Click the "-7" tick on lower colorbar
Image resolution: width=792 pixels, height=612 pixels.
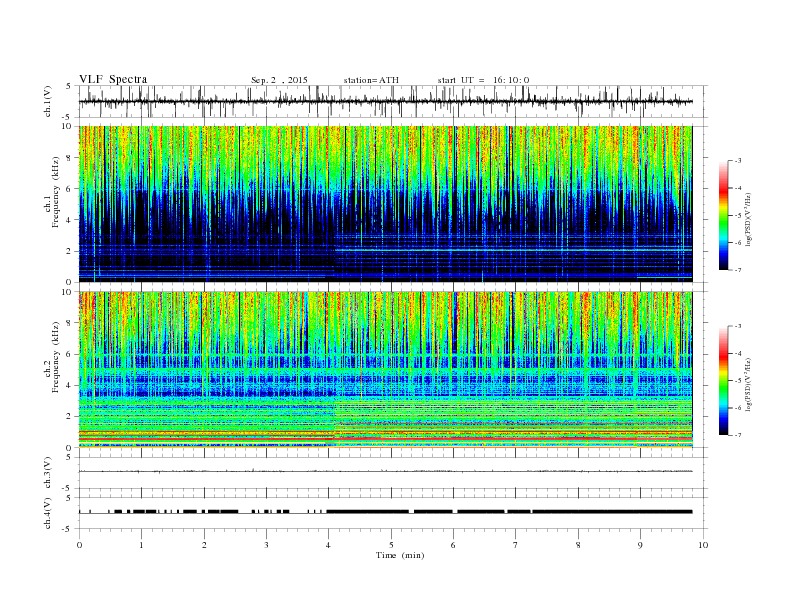pos(737,435)
